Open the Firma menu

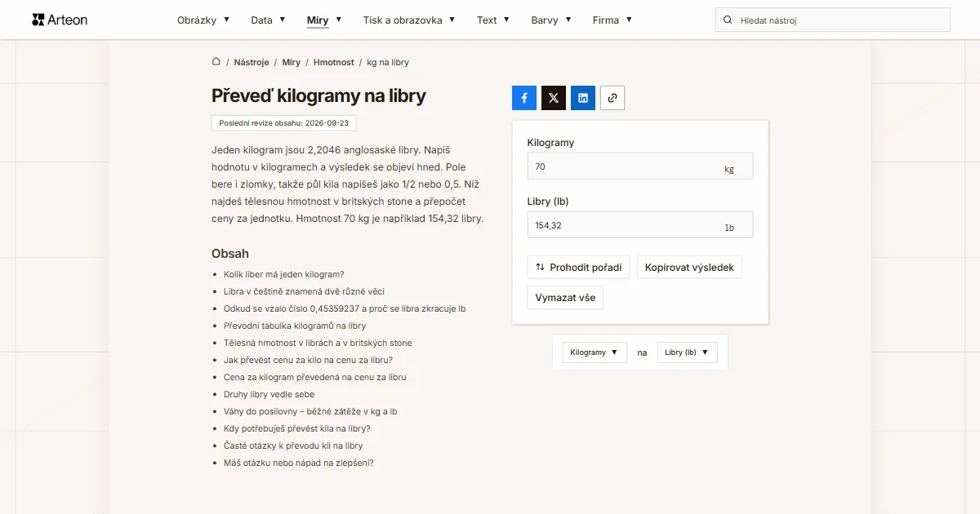click(x=612, y=20)
